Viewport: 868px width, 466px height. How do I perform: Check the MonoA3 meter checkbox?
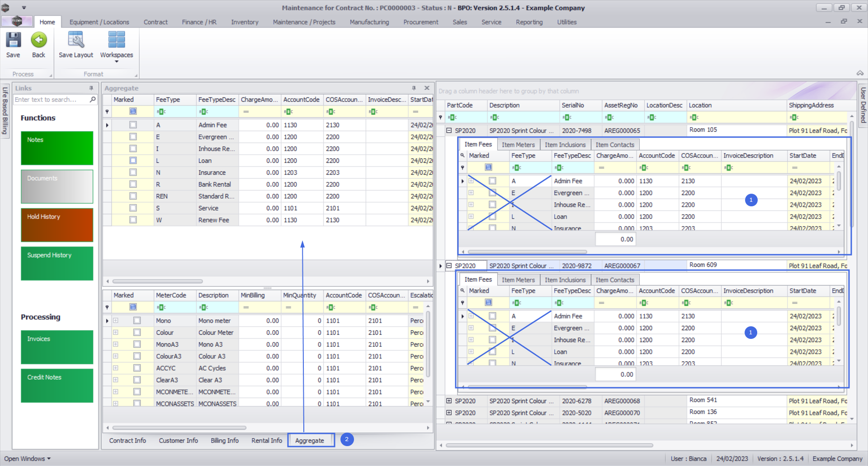point(137,344)
